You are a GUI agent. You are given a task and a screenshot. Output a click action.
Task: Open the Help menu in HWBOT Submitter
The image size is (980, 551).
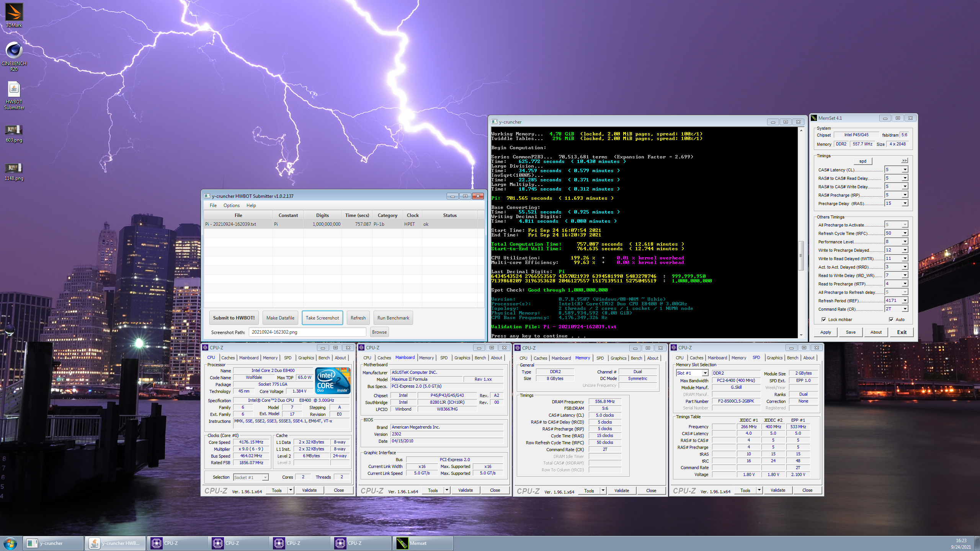point(251,205)
